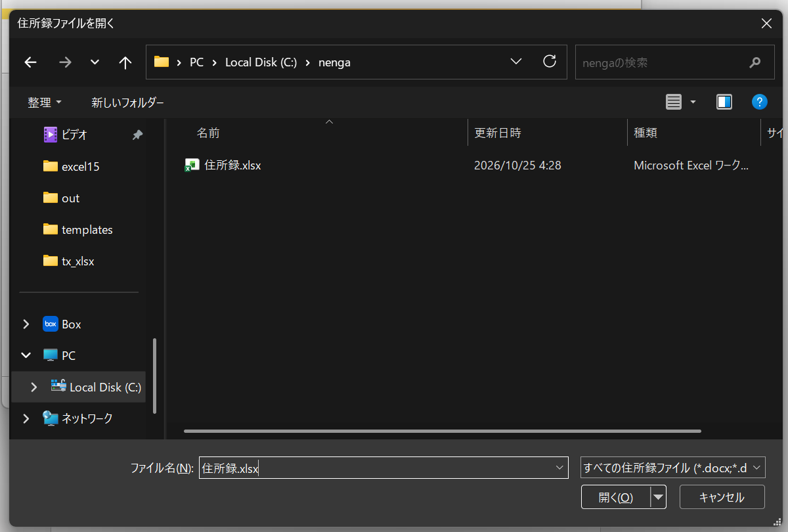Screen dimensions: 788x532
Task: Expand the Box tree node
Action: coord(26,324)
